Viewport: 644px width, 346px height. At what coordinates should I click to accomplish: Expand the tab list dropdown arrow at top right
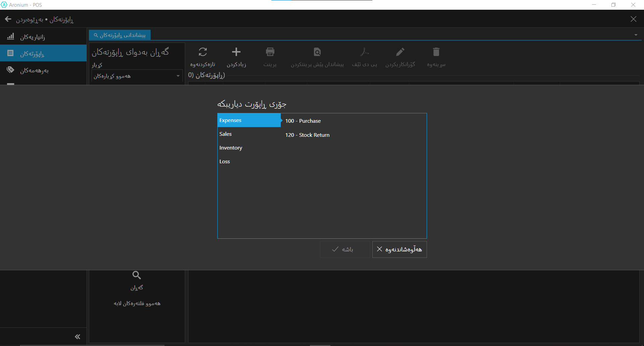point(636,35)
